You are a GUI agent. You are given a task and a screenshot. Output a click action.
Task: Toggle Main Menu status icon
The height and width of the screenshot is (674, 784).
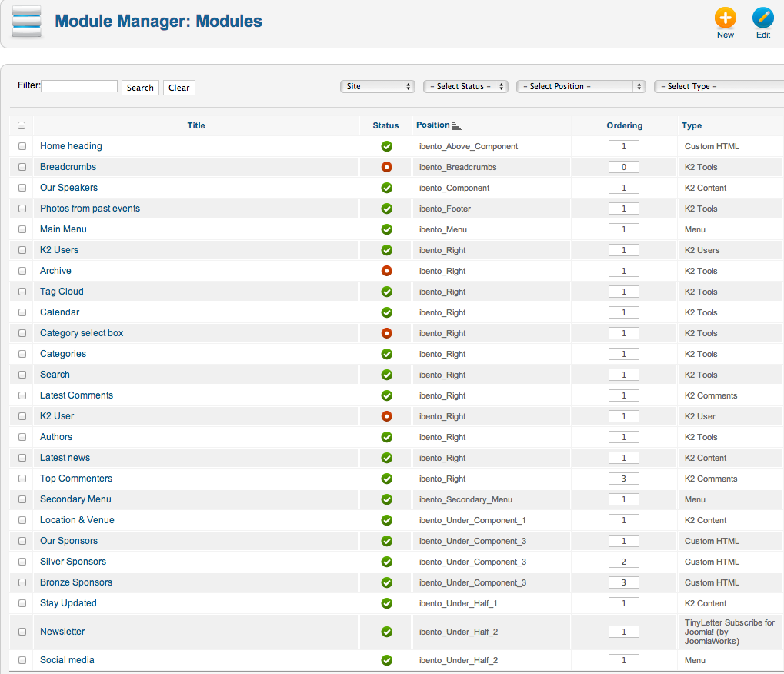click(386, 229)
